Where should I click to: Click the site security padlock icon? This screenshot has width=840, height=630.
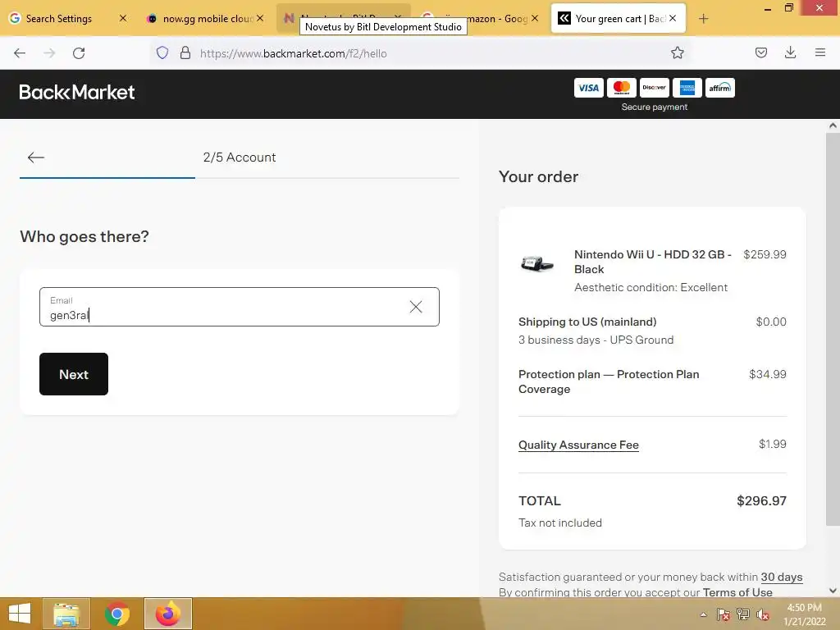(185, 53)
